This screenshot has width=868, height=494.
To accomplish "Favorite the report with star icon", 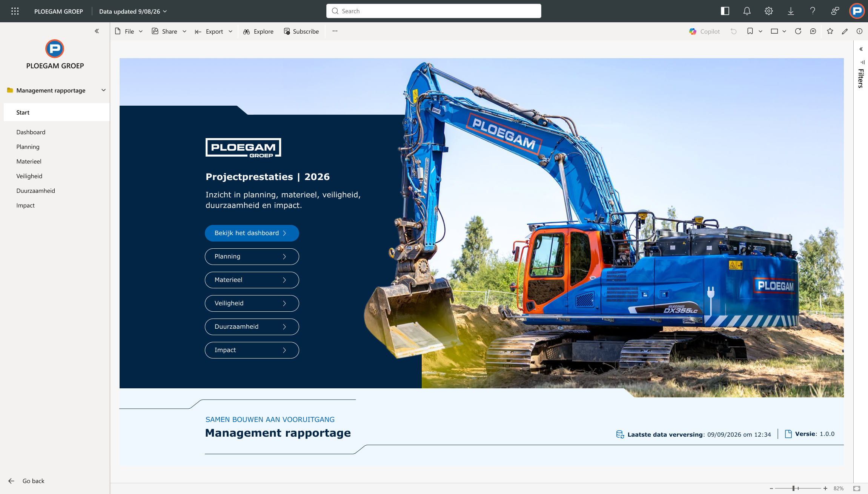I will pyautogui.click(x=830, y=31).
